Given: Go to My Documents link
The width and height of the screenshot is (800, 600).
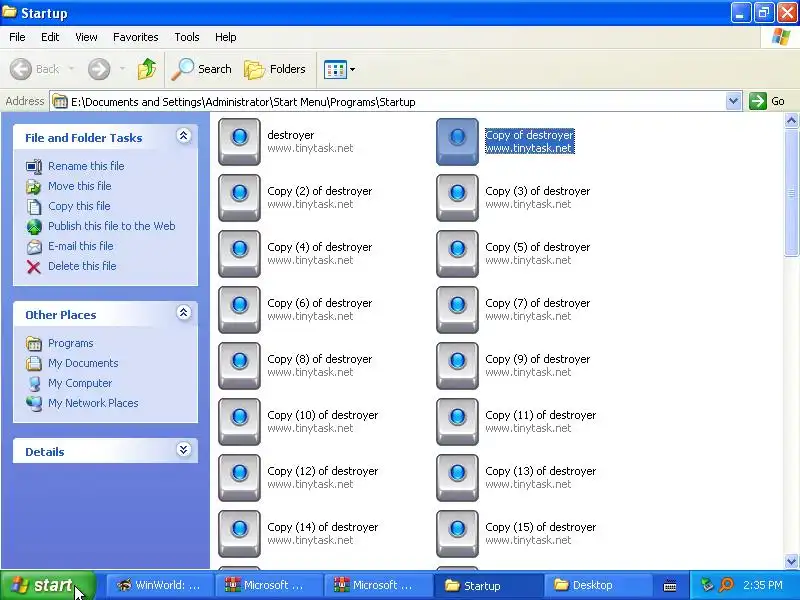Looking at the screenshot, I should [83, 363].
